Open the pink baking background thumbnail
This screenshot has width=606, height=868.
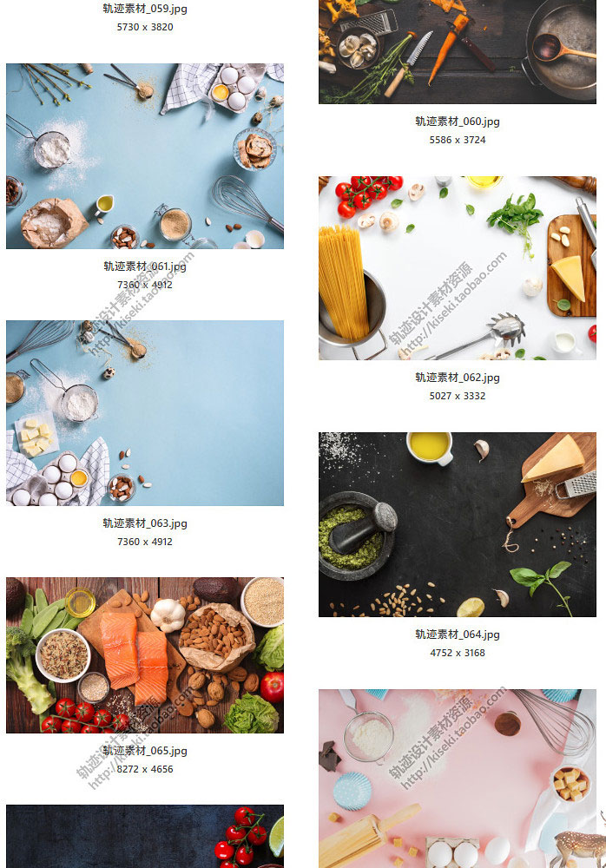pos(457,779)
